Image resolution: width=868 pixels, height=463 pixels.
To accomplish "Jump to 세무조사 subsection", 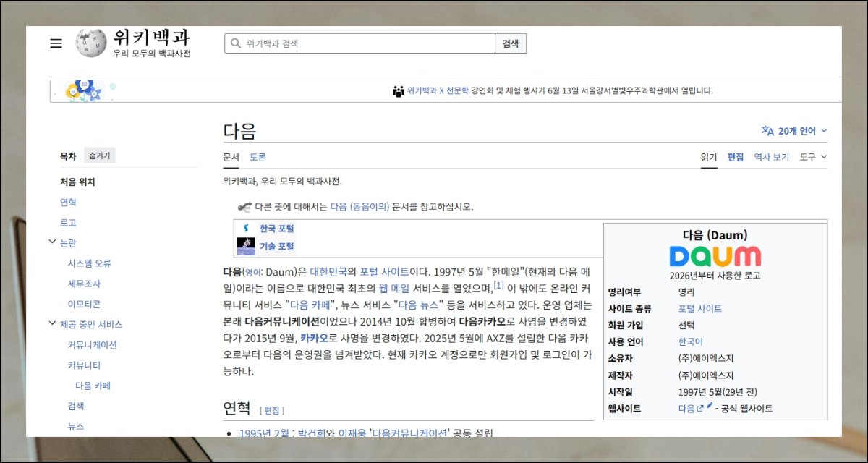I will point(85,284).
